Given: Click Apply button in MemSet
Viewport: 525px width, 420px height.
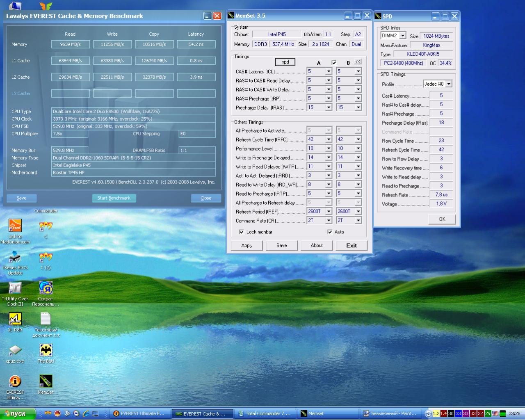Looking at the screenshot, I should pyautogui.click(x=247, y=246).
